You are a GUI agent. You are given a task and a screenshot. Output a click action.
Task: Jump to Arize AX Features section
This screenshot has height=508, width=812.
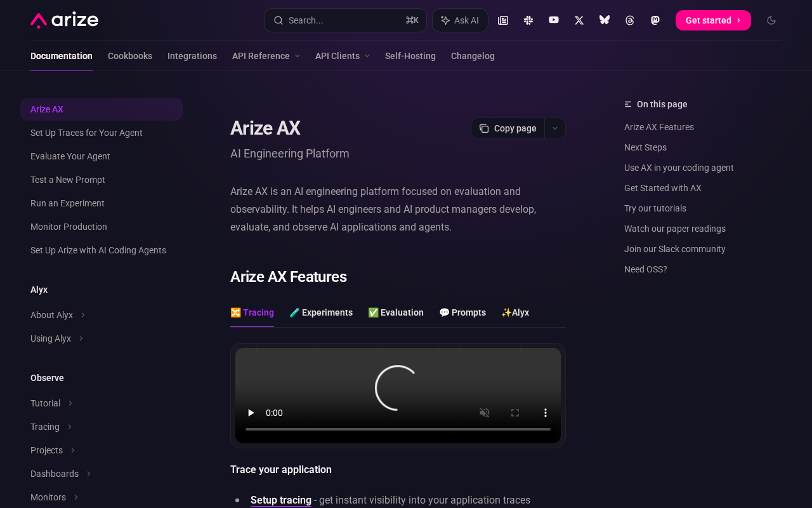[x=659, y=127]
